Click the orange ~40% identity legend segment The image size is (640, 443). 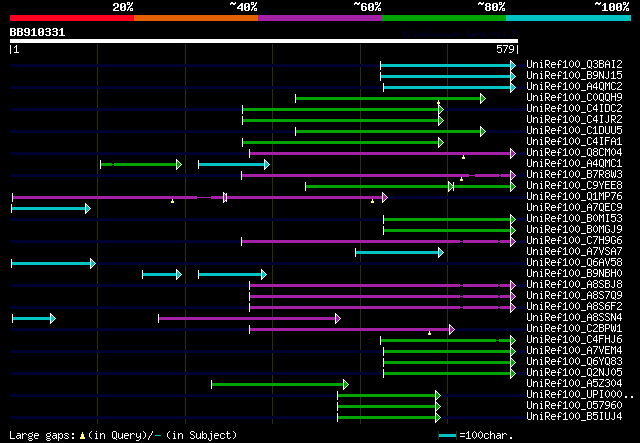196,18
